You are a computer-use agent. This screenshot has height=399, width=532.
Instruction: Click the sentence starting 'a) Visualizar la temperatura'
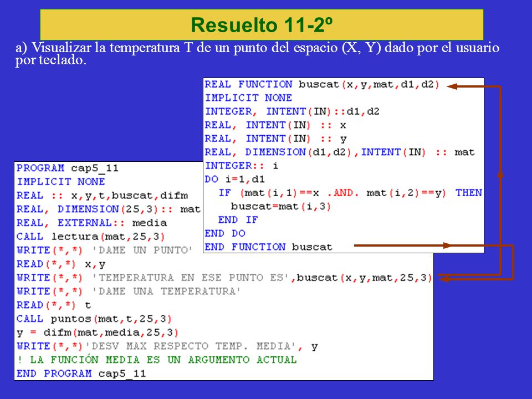click(257, 53)
